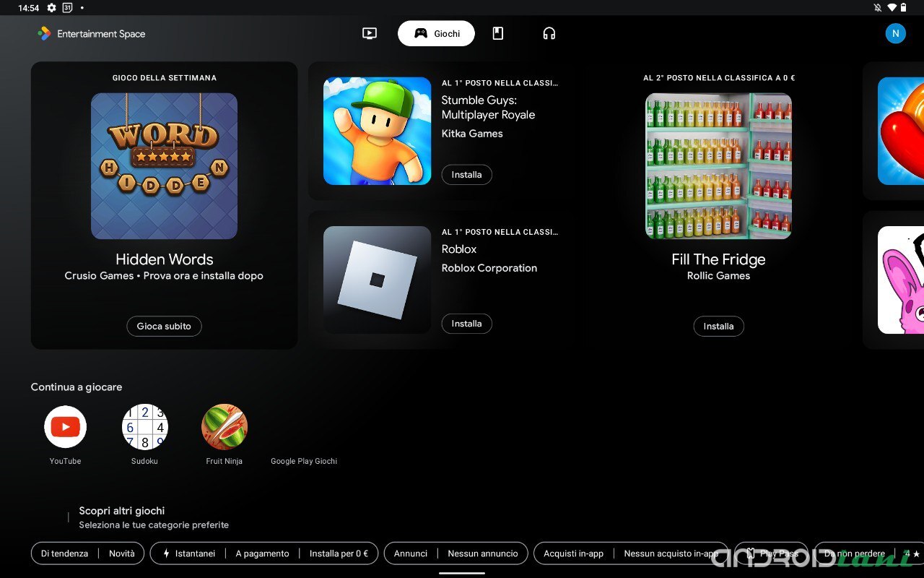Tap the Stumble Guys: Multiplayer Royale title
The width and height of the screenshot is (924, 578).
click(488, 108)
